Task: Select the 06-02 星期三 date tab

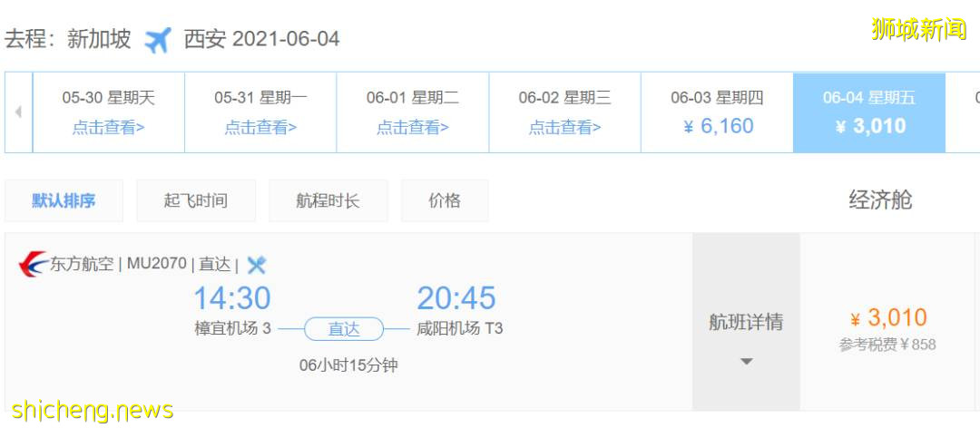Action: [565, 112]
